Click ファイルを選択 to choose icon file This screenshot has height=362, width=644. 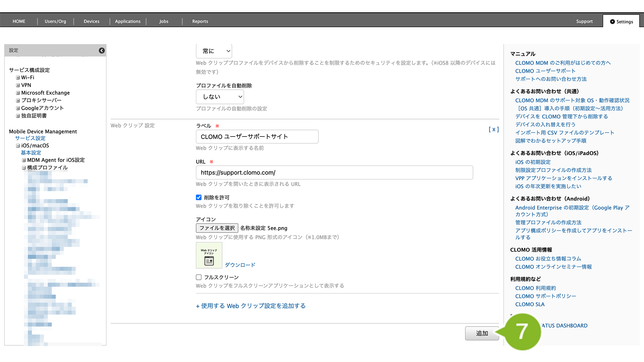pyautogui.click(x=217, y=228)
